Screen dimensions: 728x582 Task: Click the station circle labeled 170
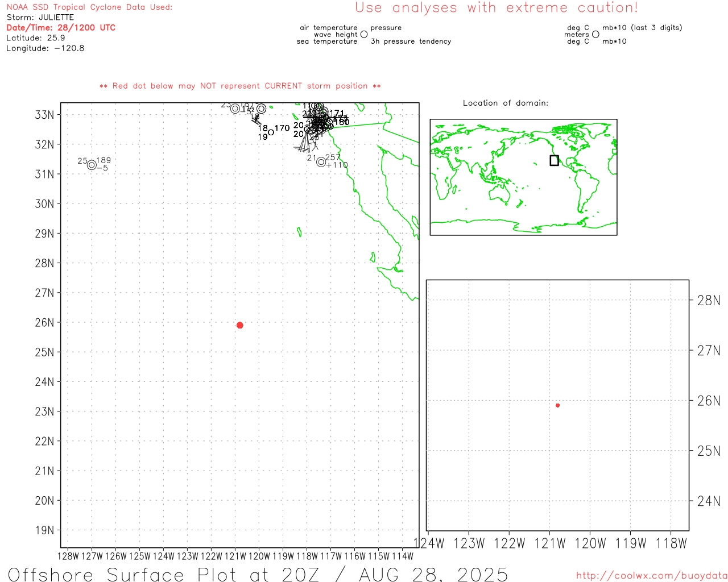271,132
